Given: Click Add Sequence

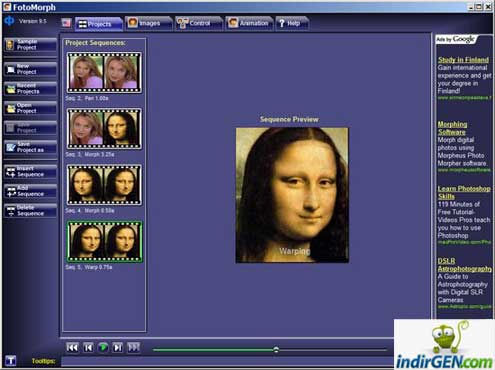Looking at the screenshot, I should pyautogui.click(x=30, y=191).
